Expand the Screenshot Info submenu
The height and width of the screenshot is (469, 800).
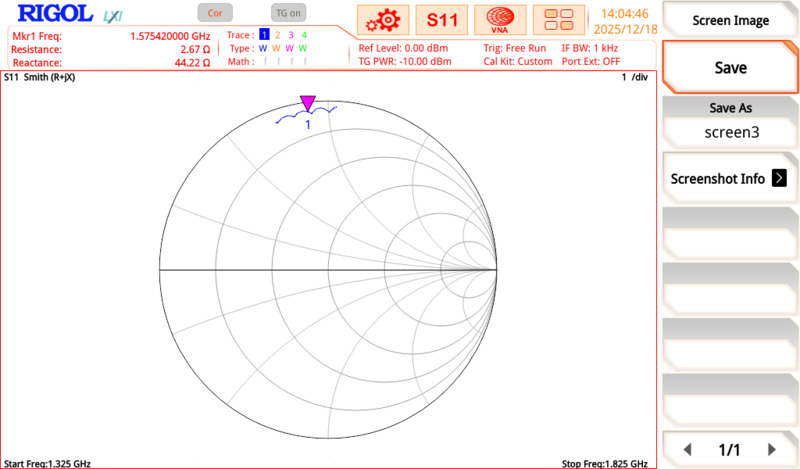click(730, 179)
